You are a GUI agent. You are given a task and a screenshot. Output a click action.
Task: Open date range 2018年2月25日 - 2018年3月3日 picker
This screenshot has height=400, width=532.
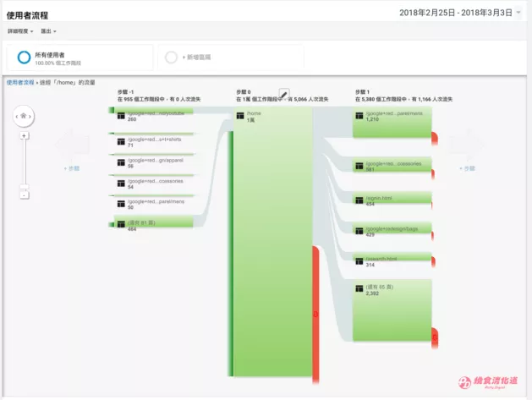460,13
